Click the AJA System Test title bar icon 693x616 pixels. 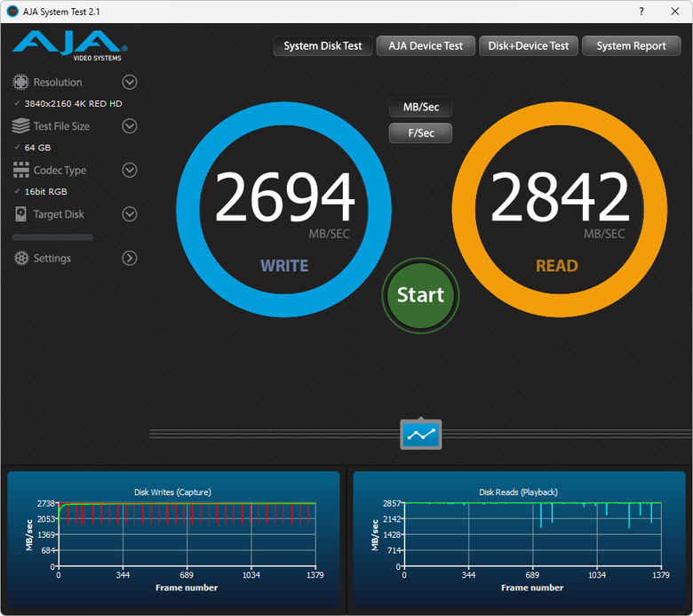[12, 12]
